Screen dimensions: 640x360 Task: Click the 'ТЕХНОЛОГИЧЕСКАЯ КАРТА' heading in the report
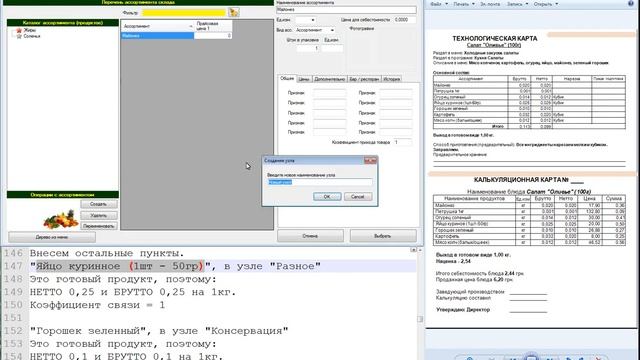(495, 38)
